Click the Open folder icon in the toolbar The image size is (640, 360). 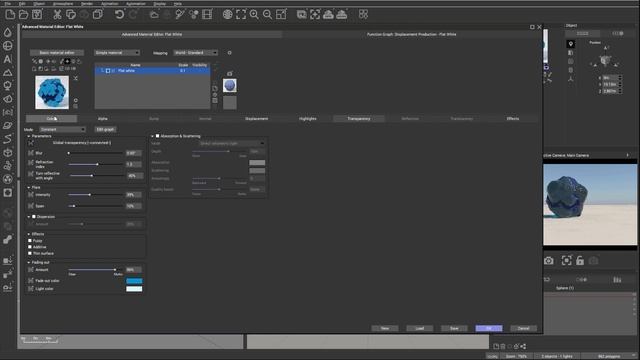24,15
